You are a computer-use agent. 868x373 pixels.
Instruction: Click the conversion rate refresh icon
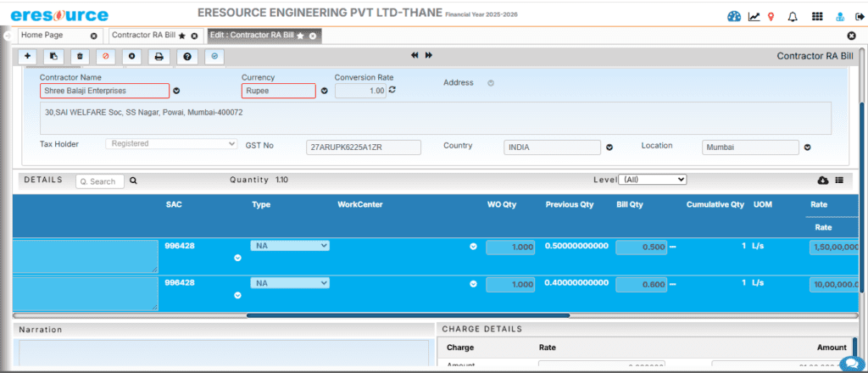tap(392, 90)
